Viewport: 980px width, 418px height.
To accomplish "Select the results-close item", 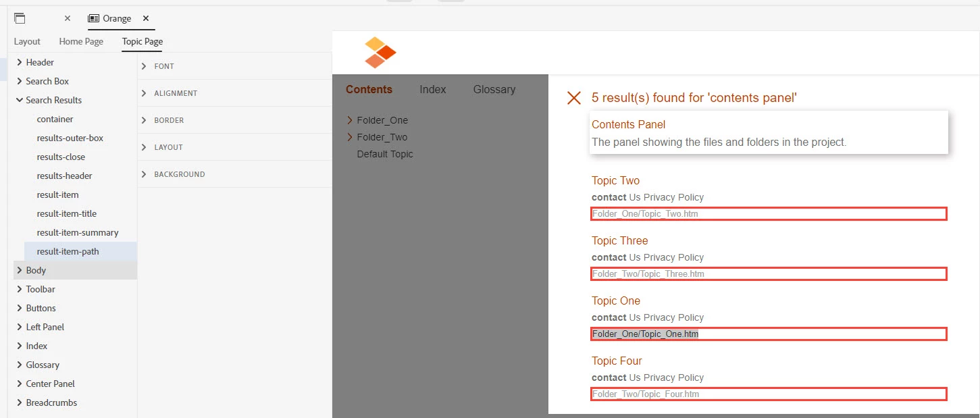I will pyautogui.click(x=61, y=157).
